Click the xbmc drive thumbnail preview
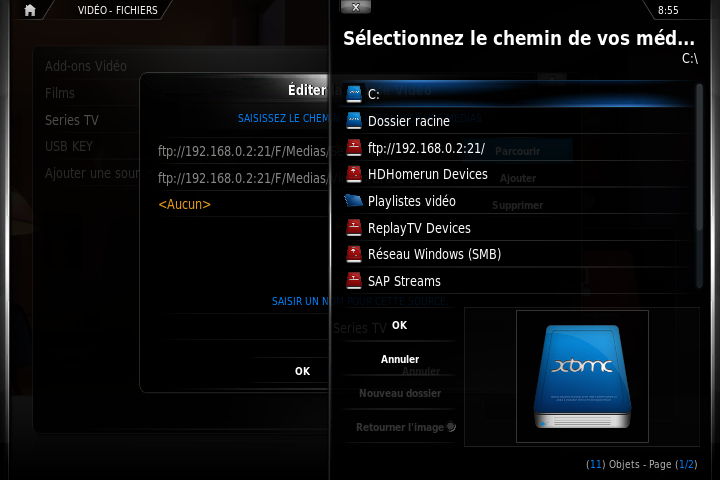This screenshot has height=480, width=720. [582, 377]
